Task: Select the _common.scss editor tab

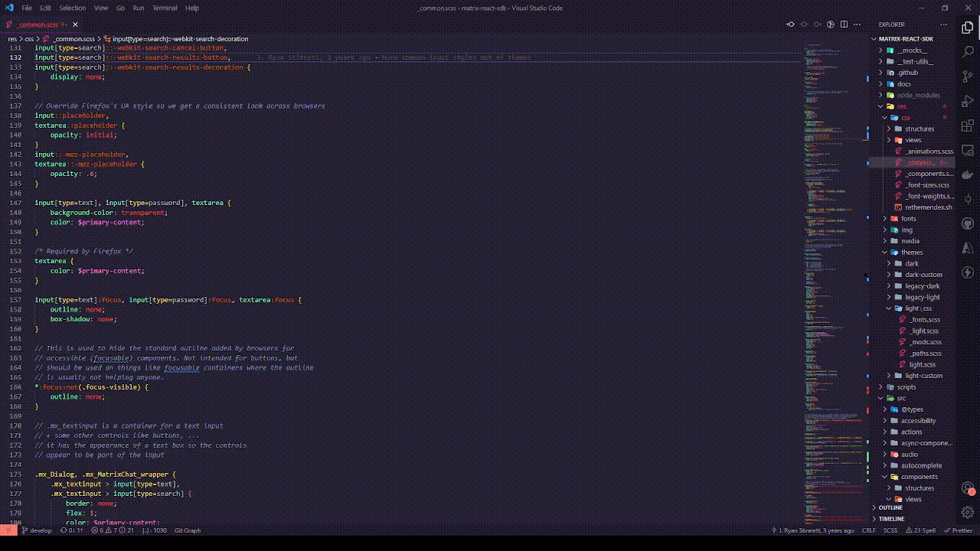Action: click(37, 24)
